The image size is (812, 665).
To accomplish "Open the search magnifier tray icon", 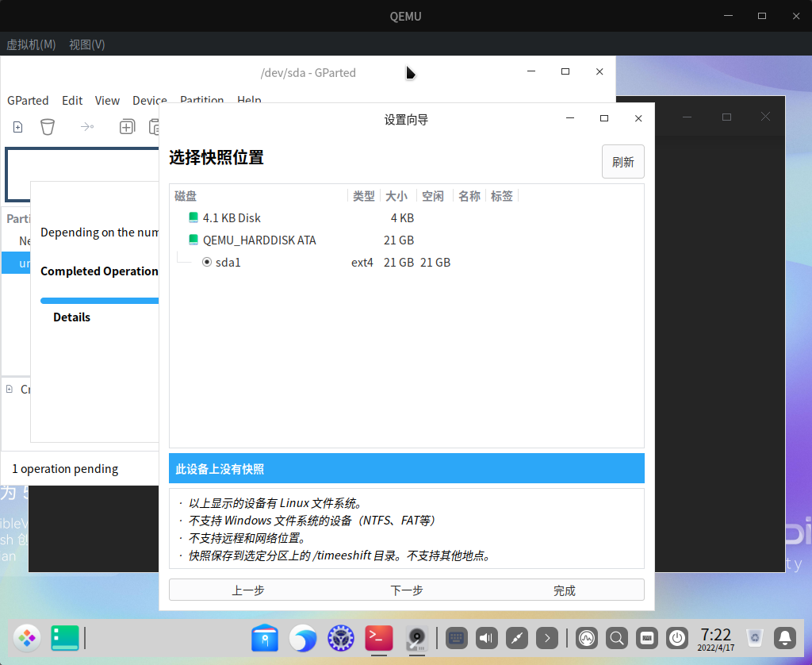I will pos(617,638).
